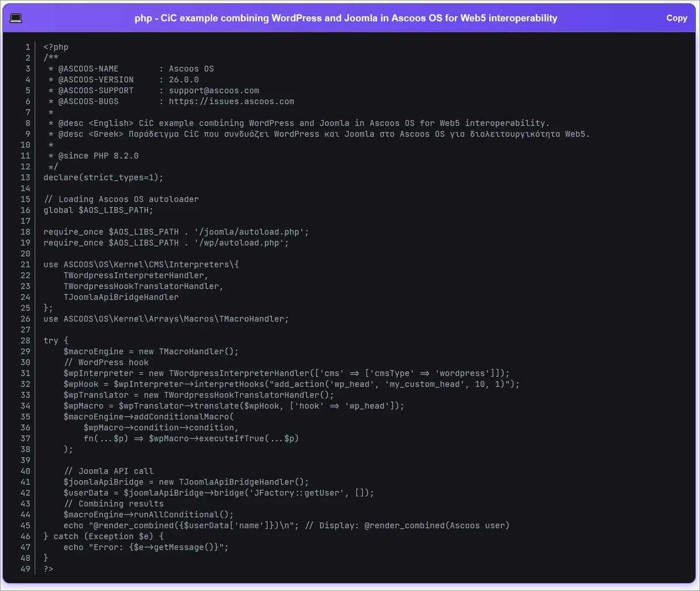Click the require_once joomla/autoload.php line
Viewport: 700px width, 591px height.
(176, 232)
